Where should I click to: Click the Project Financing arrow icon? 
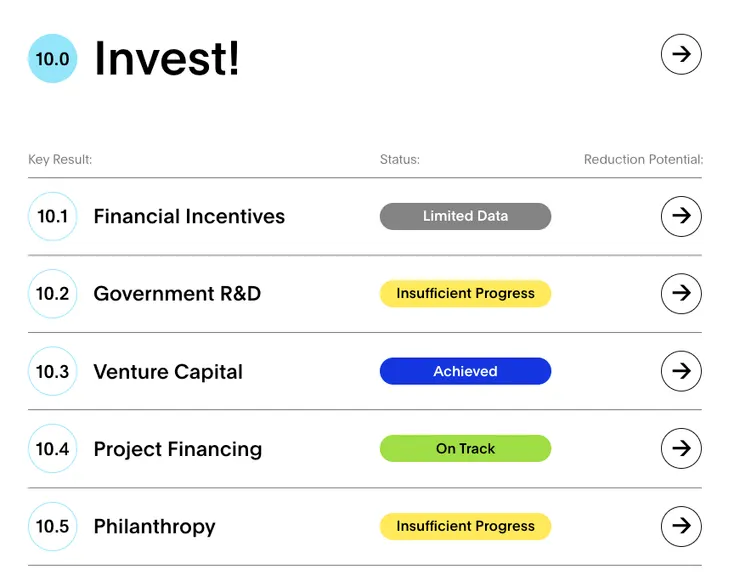(x=681, y=448)
